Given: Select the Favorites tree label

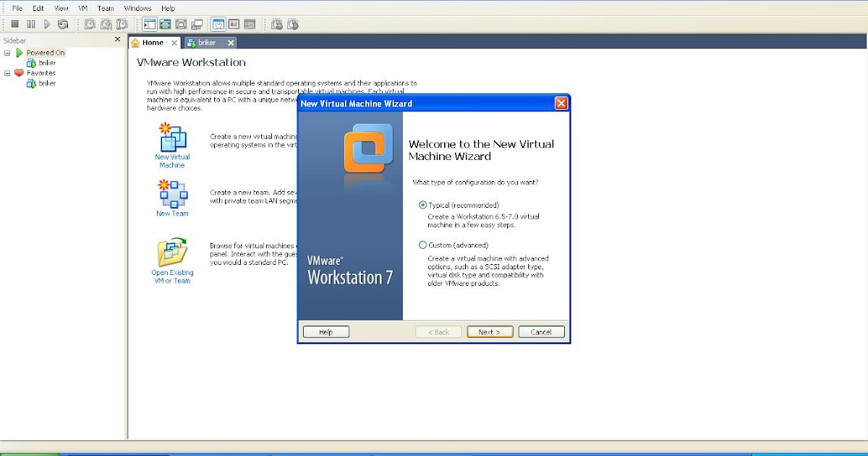Looking at the screenshot, I should click(x=41, y=73).
